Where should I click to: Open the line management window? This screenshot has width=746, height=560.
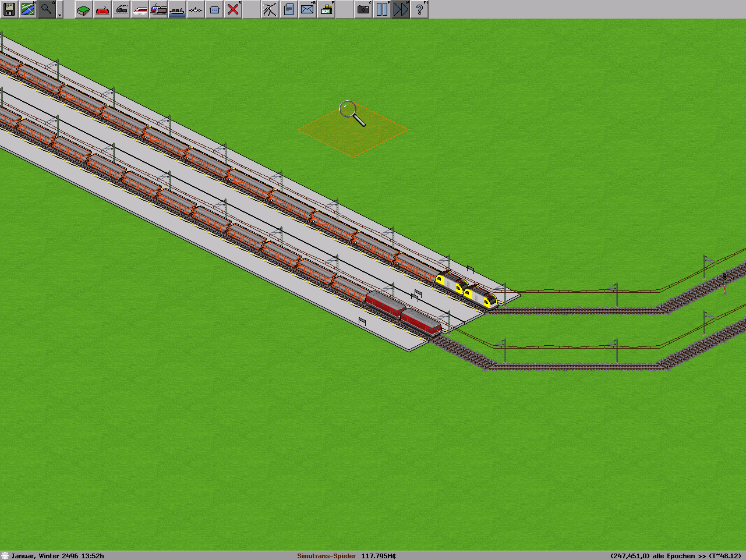click(270, 9)
